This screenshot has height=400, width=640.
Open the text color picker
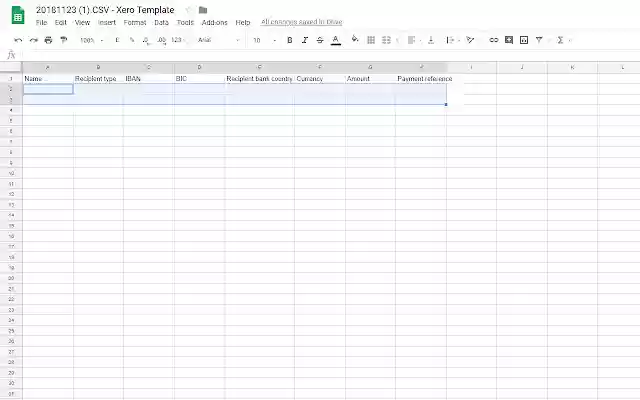[x=336, y=40]
